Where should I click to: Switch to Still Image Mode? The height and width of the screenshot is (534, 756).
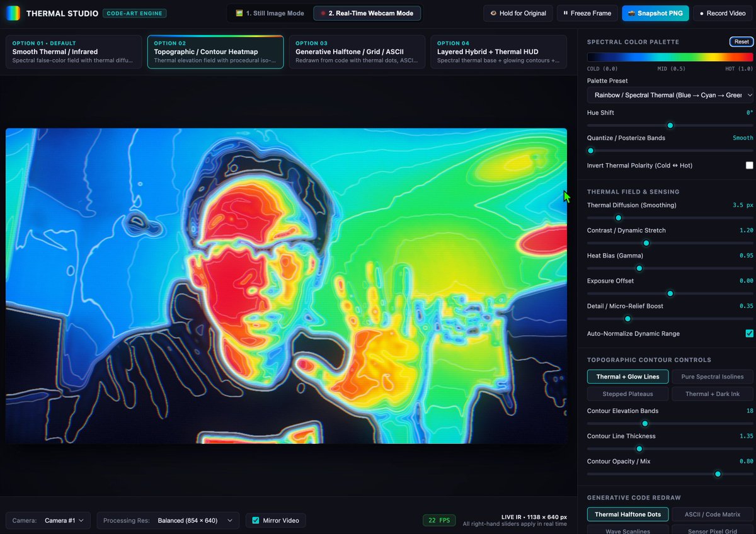270,13
